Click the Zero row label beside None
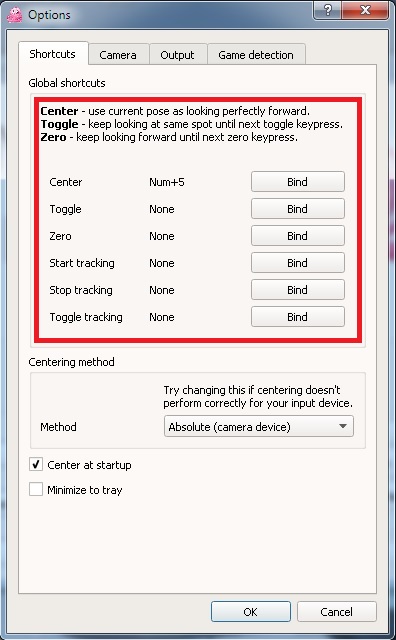Screen dimensions: 396x640 (x=60, y=236)
